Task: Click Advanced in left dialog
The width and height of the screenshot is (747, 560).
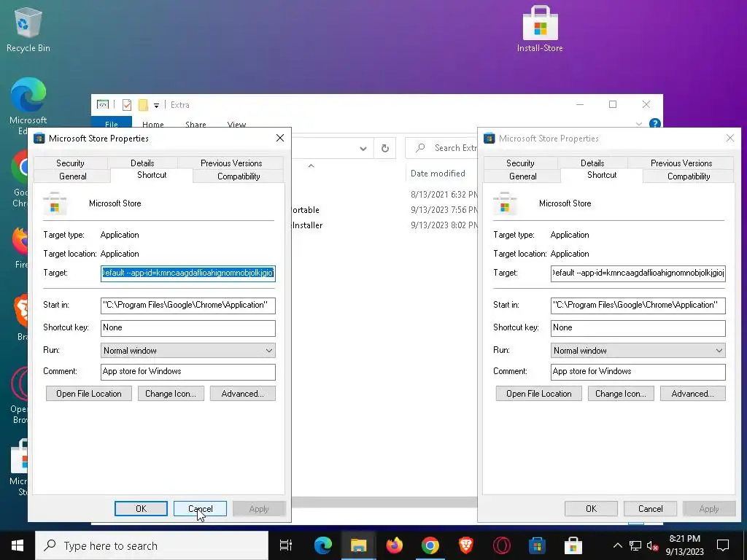Action: coord(242,393)
